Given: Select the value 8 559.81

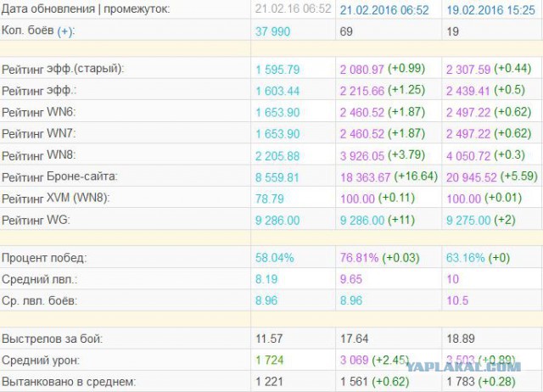Looking at the screenshot, I should click(277, 177).
